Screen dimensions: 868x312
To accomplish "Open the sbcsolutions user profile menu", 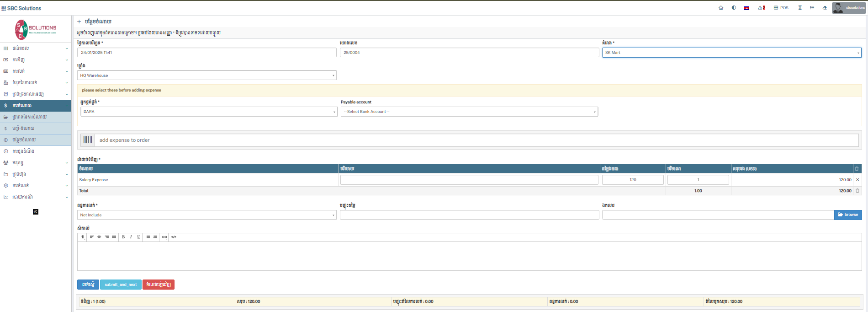I will tap(848, 8).
